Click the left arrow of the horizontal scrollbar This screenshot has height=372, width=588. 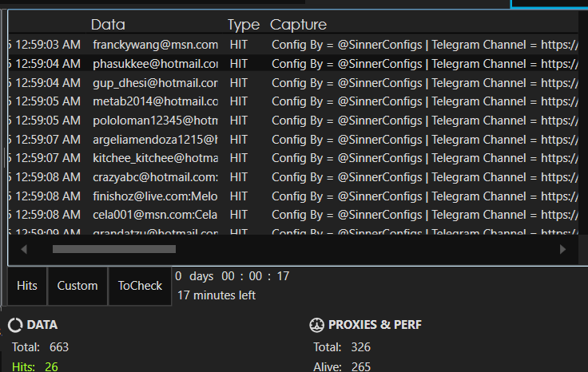point(24,249)
